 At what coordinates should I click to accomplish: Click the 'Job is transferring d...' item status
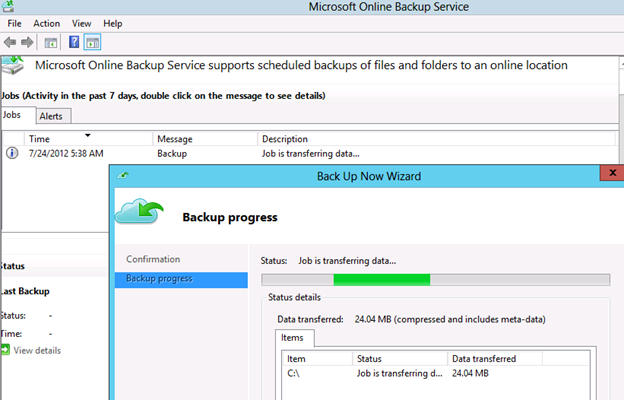(399, 373)
